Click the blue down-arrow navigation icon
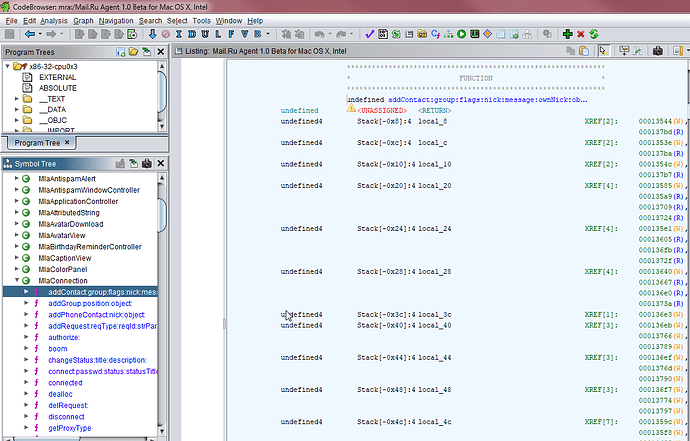 coord(152,34)
